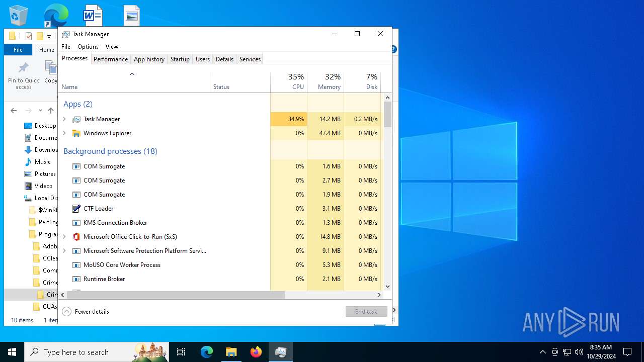Select the Microsoft Edge desktop shortcut
The width and height of the screenshot is (644, 362).
pos(56,15)
